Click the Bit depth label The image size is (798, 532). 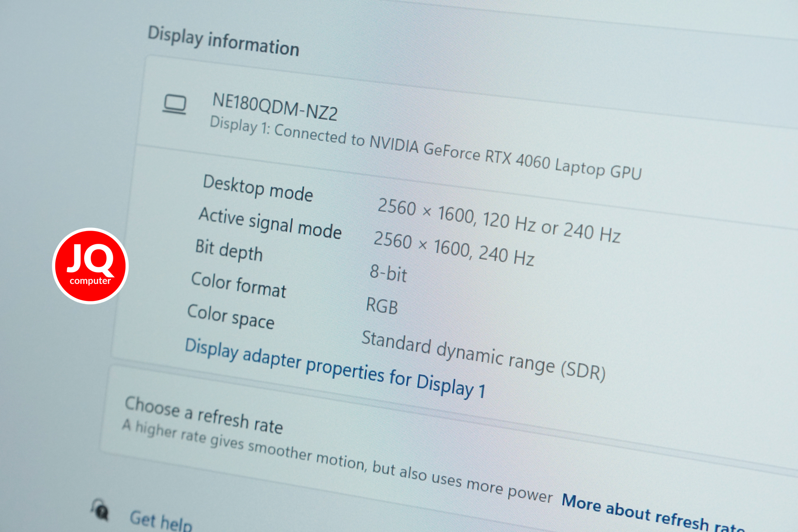pos(229,250)
